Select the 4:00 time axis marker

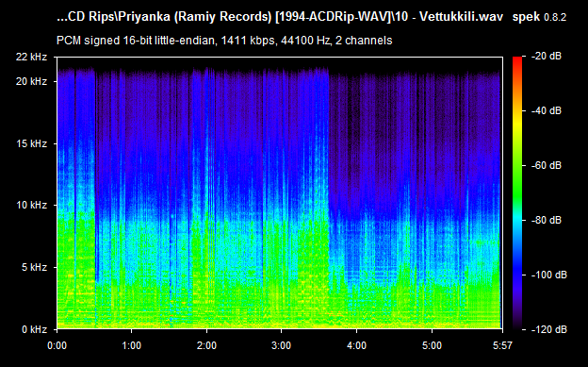tap(356, 345)
